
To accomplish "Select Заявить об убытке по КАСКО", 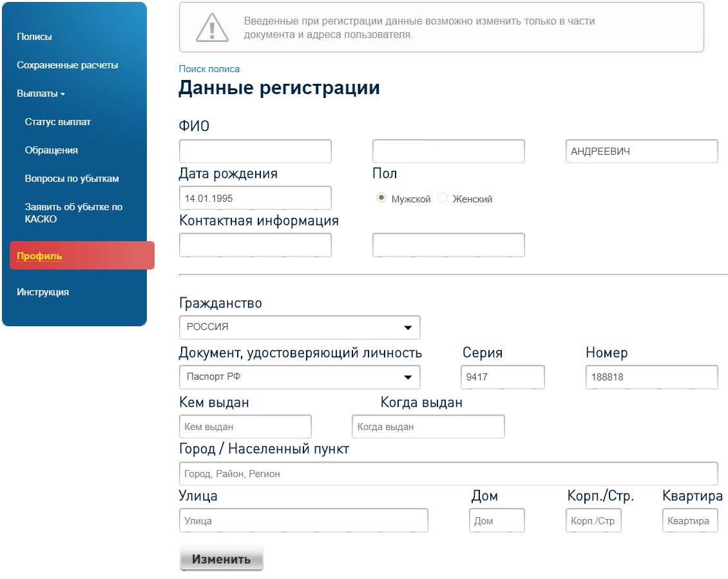I will (73, 213).
